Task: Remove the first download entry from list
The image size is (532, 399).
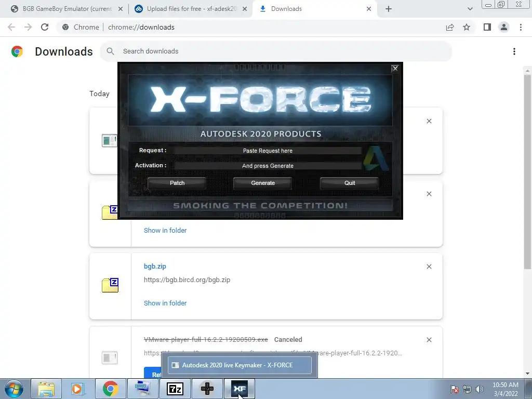Action: (x=429, y=121)
